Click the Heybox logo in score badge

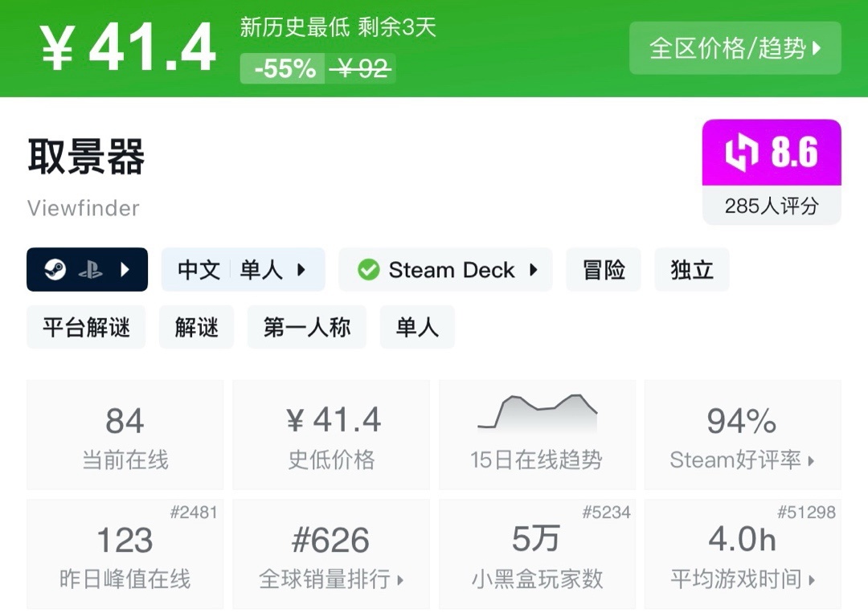tap(741, 153)
